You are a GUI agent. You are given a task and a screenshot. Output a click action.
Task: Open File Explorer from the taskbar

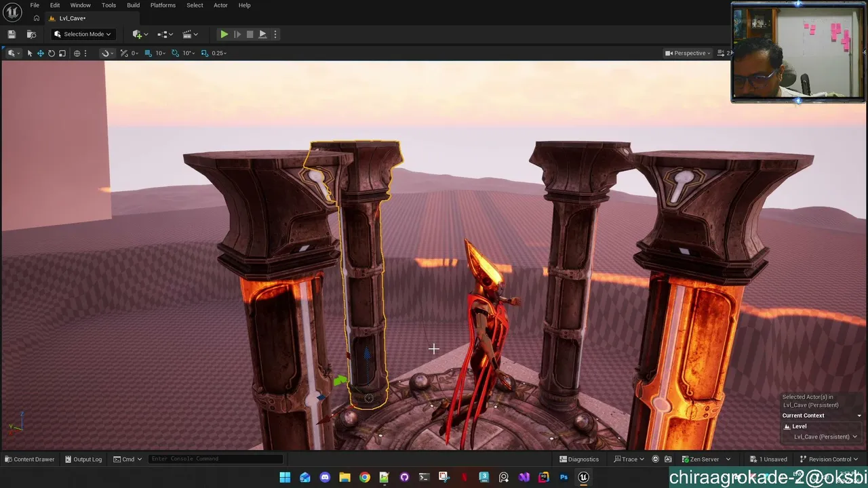click(344, 477)
